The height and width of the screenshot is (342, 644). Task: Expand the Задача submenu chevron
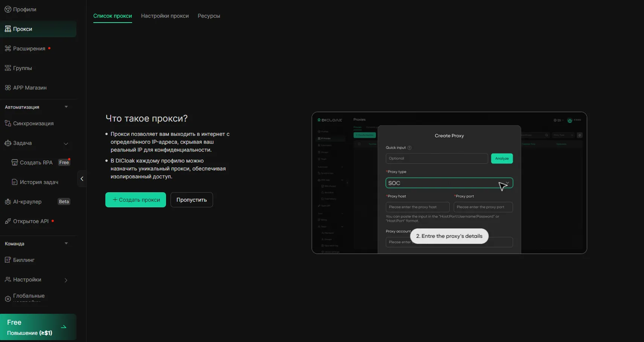[x=66, y=143]
